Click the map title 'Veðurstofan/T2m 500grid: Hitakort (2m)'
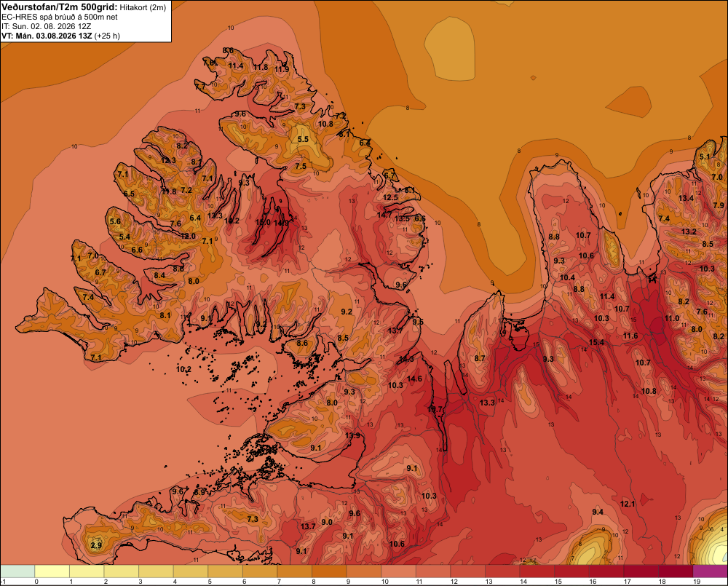The image size is (728, 586). click(x=84, y=7)
